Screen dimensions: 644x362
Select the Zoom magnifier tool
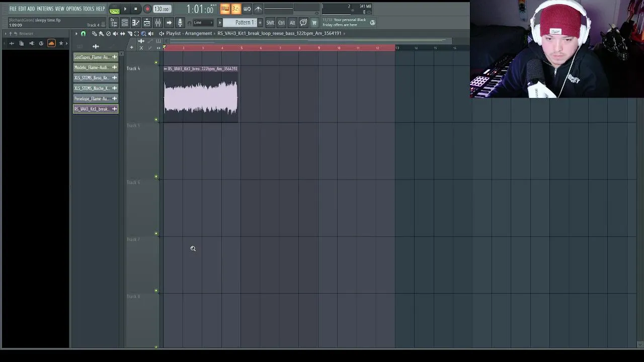click(x=143, y=33)
